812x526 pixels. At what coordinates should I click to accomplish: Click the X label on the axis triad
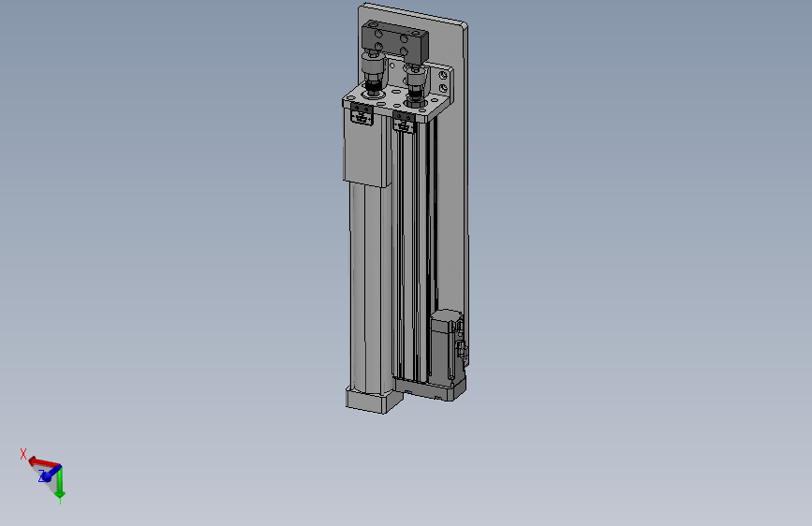[23, 454]
